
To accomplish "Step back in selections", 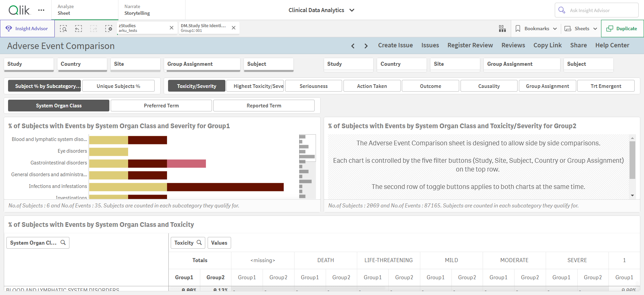I will coord(78,29).
